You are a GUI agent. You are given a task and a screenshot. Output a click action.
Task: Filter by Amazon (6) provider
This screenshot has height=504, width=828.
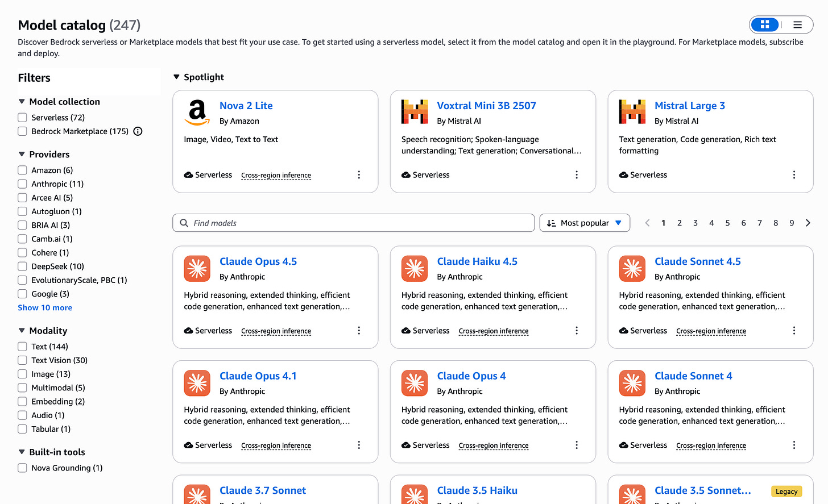click(23, 170)
